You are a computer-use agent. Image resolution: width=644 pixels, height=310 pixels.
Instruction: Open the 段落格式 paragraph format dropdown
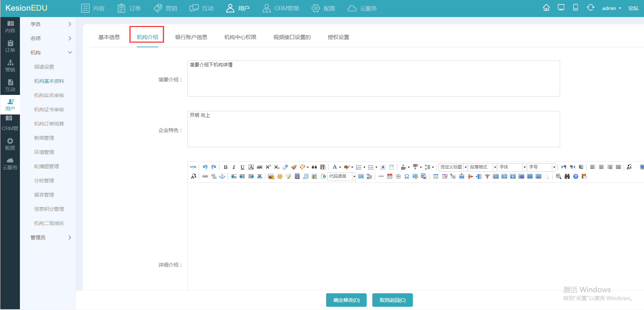[x=483, y=167]
